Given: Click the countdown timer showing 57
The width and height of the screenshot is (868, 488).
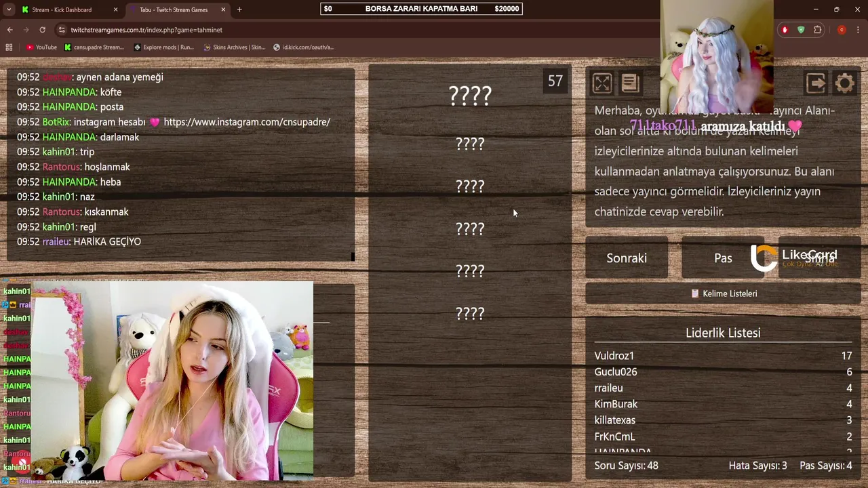Looking at the screenshot, I should pos(555,81).
